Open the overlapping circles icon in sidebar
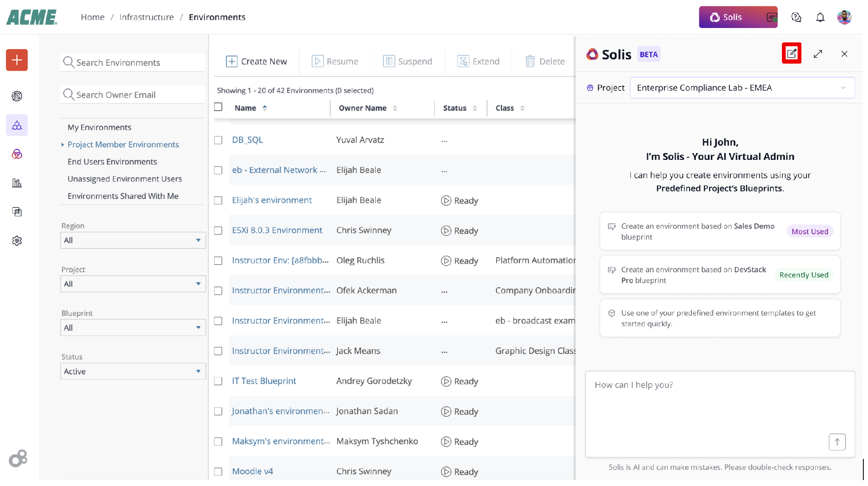868x486 pixels. coord(17,154)
